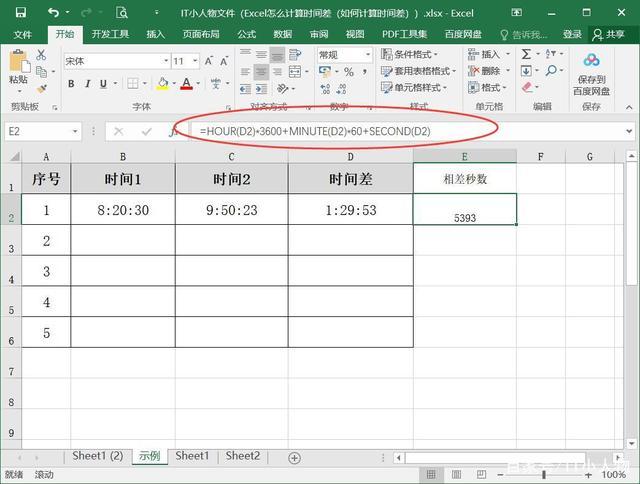Click the zoom slider handle
Image resolution: width=640 pixels, height=484 pixels.
coord(544,475)
